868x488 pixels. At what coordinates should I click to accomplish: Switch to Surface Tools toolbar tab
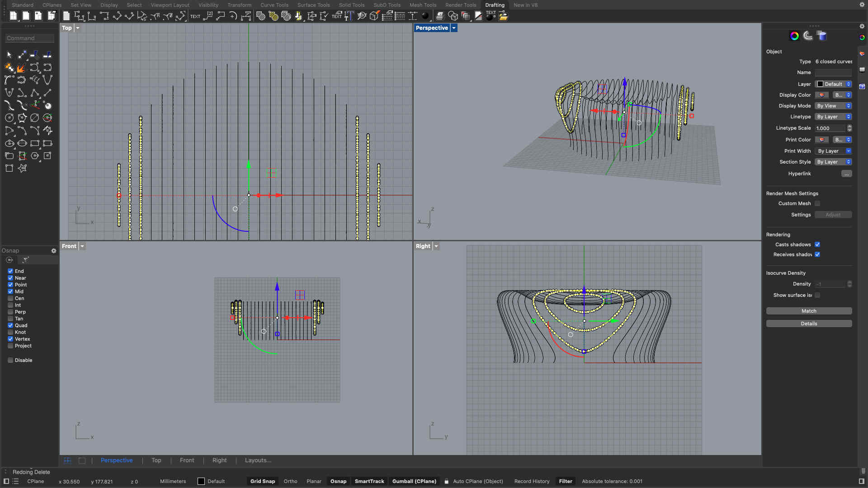pos(313,5)
